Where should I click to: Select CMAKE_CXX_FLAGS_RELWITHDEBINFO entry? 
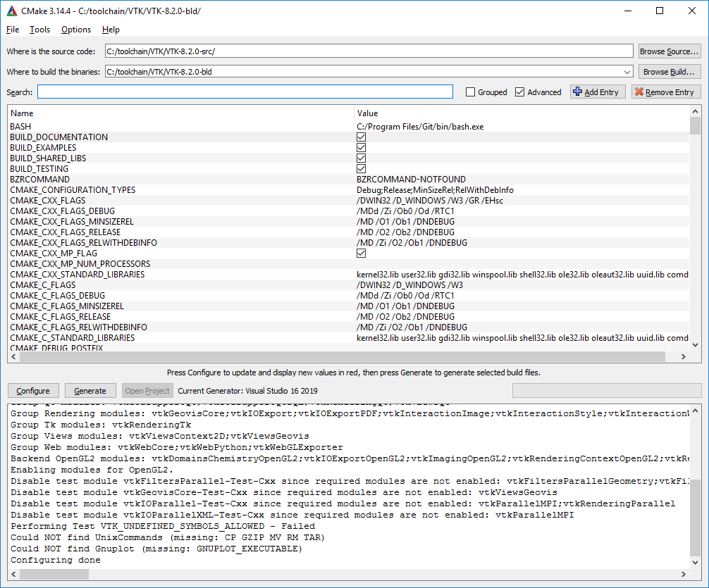[84, 243]
